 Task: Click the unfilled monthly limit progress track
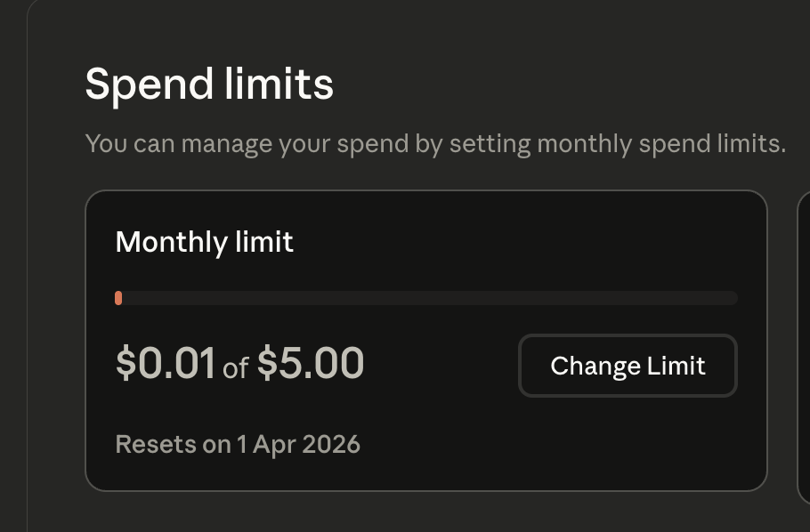tap(427, 298)
